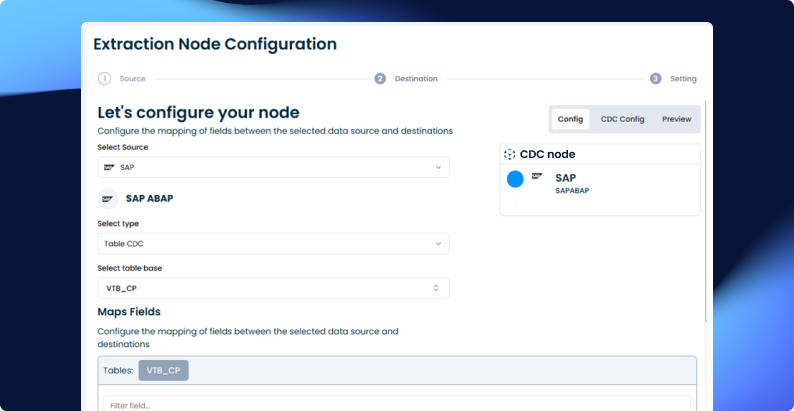
Task: Click the vertical scrollbar on the right
Action: point(706,210)
